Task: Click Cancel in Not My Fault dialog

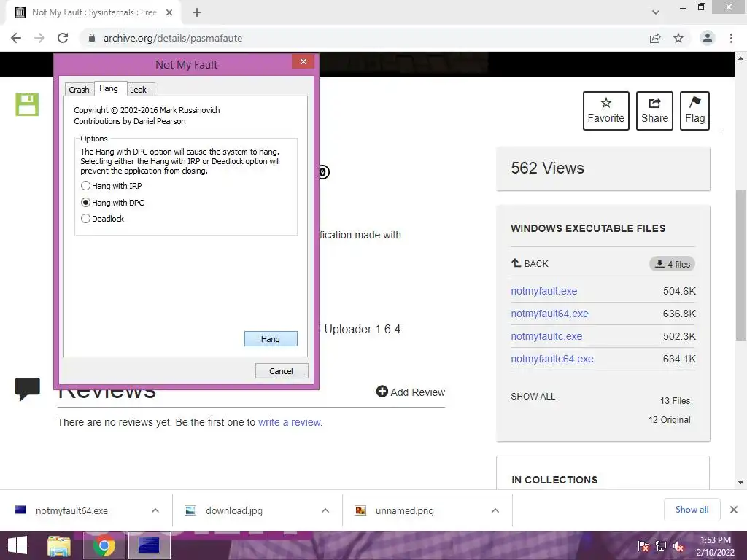Action: (282, 371)
